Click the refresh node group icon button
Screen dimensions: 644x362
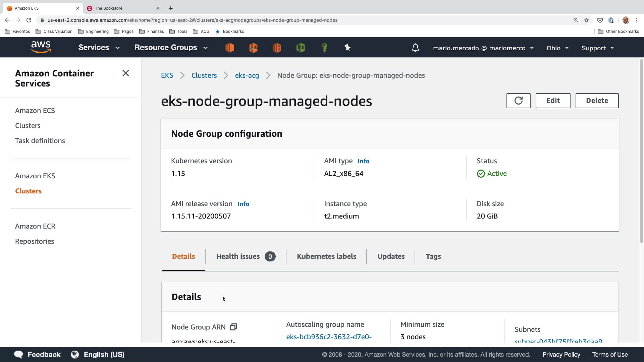pos(518,101)
